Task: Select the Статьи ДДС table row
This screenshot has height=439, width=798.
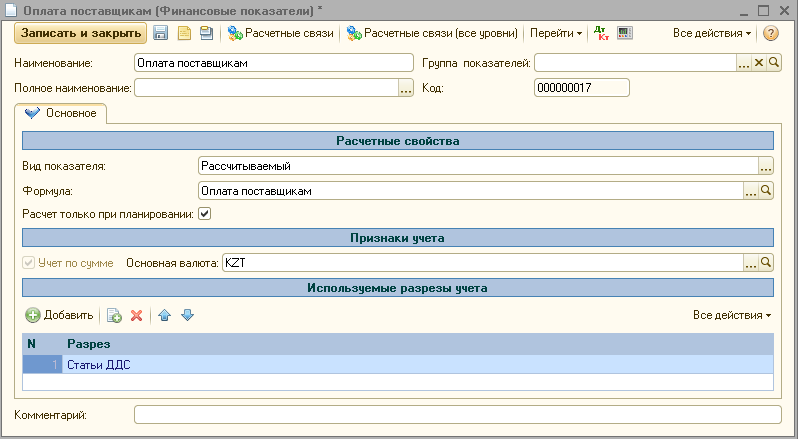Action: pos(400,365)
